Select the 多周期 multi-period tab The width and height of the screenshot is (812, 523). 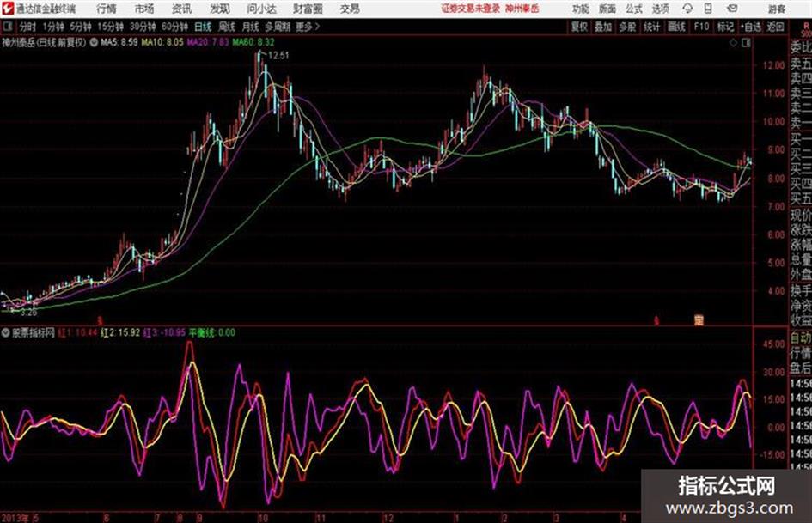pos(278,27)
